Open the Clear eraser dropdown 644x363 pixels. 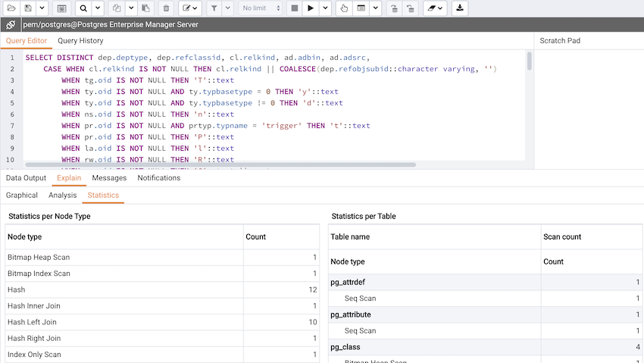pos(435,8)
